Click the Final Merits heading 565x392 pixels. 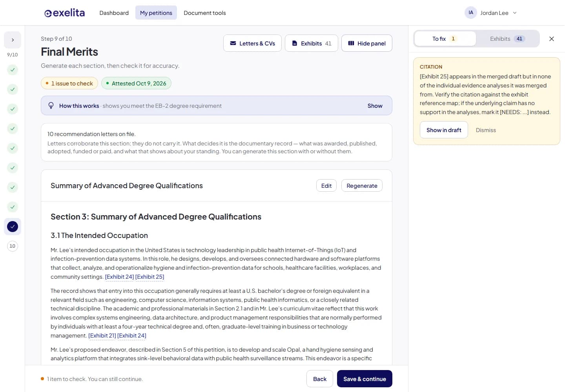[x=69, y=52]
